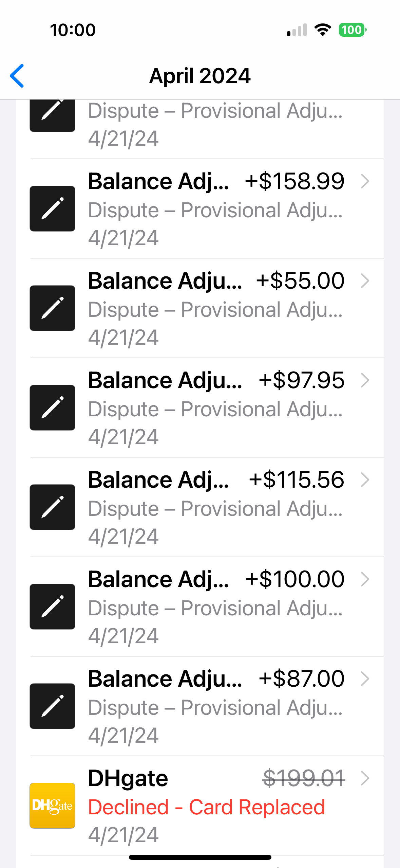Tap the April 2024 header title
Viewport: 400px width, 868px height.
click(200, 76)
